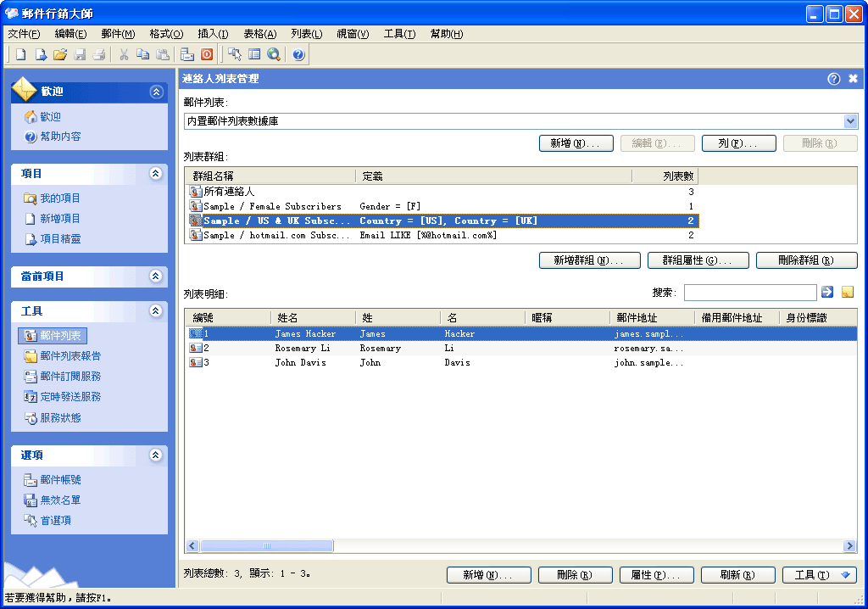Collapse the 歡迎 sidebar panel
This screenshot has width=868, height=609.
pyautogui.click(x=155, y=92)
